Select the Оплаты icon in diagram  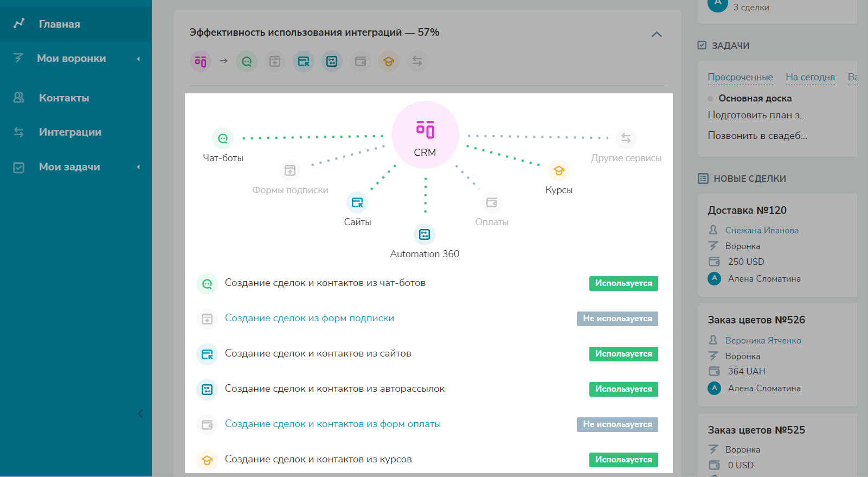tap(492, 202)
